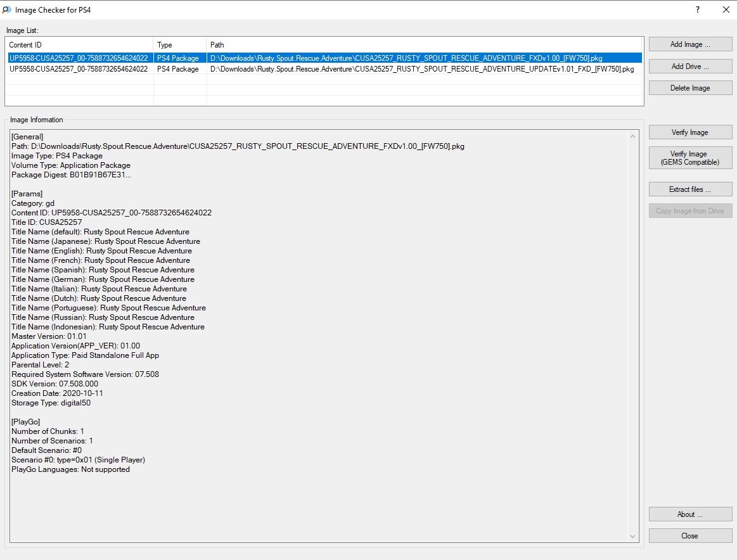Click Delete Image button
Screen dimensions: 737x560
690,88
